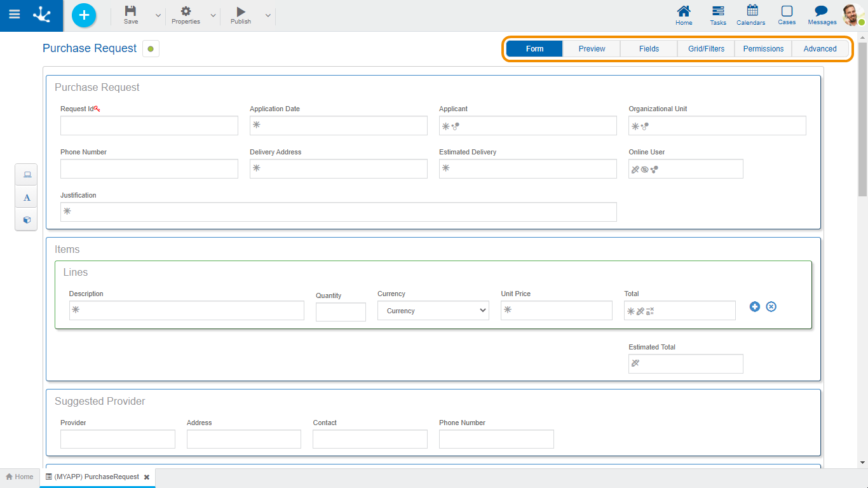This screenshot has height=488, width=868.
Task: Switch to the Preview tab
Action: click(592, 49)
